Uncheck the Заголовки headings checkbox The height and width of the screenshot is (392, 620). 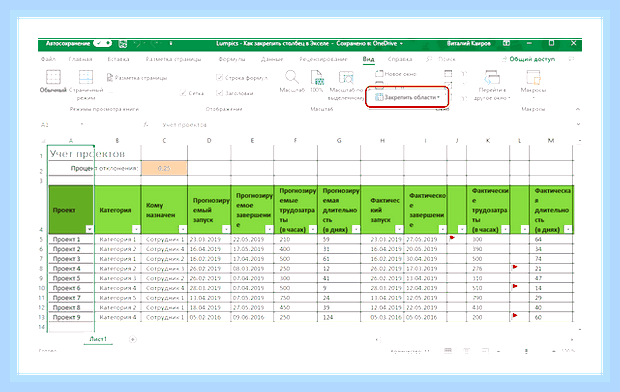pyautogui.click(x=219, y=93)
